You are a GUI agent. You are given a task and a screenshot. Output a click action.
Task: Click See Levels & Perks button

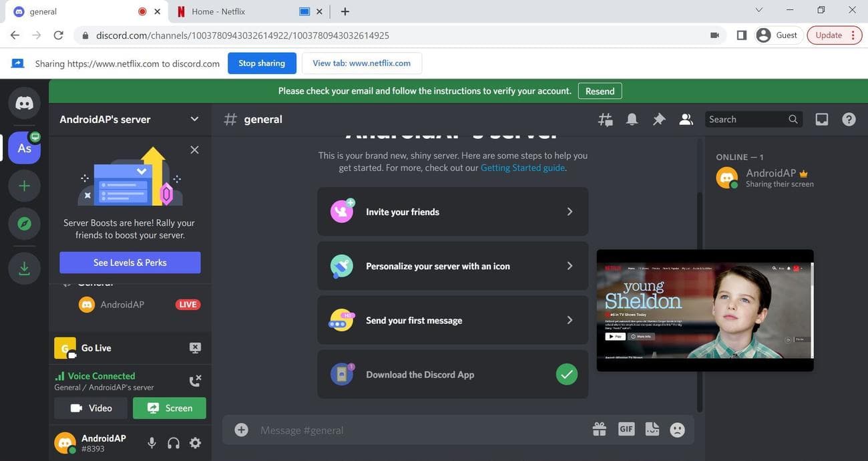pyautogui.click(x=129, y=262)
